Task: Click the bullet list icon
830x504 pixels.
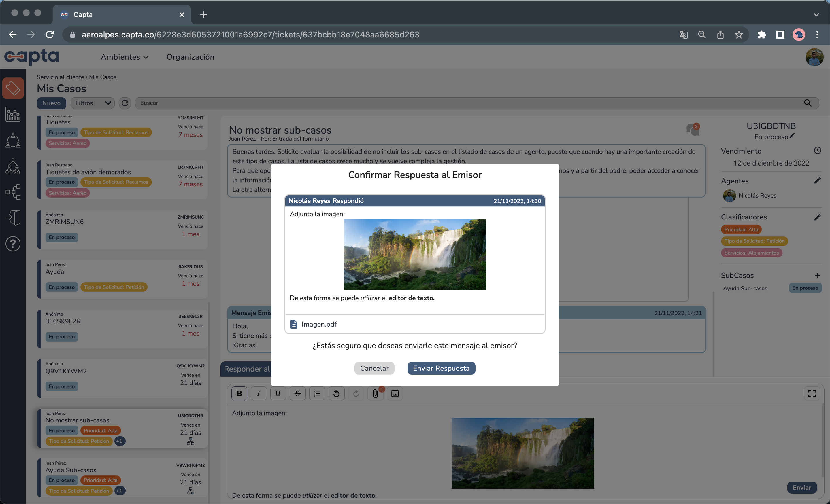Action: [x=317, y=393]
